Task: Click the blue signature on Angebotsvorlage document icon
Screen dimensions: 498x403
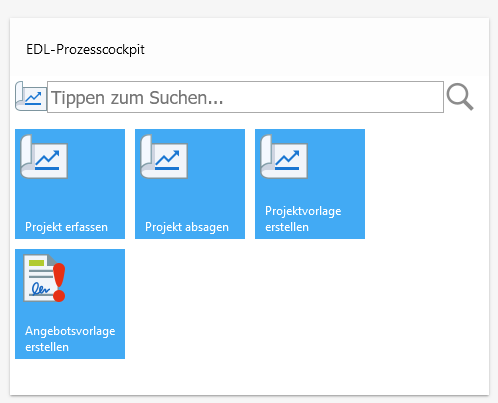Action: tap(40, 289)
